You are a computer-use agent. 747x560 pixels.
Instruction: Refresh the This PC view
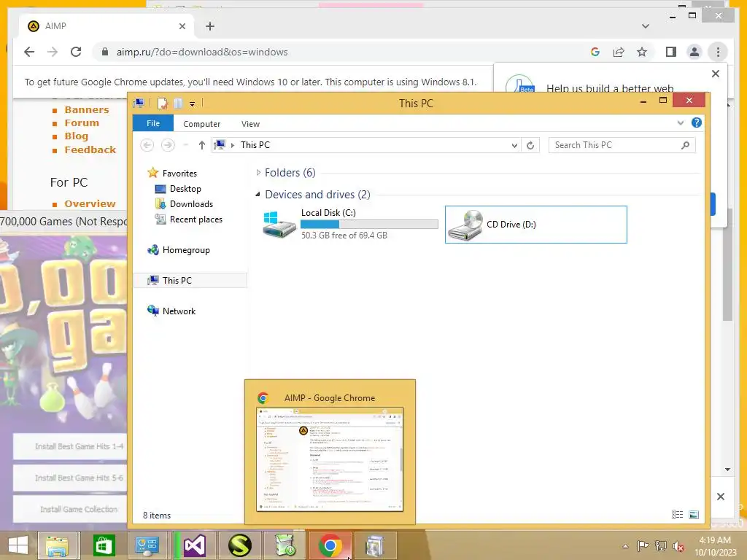530,145
